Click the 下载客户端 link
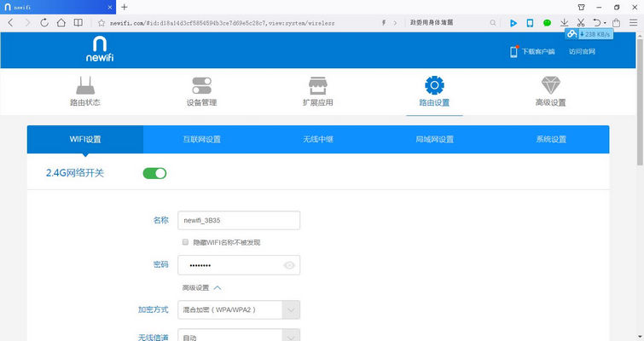644x341 pixels. pos(538,51)
